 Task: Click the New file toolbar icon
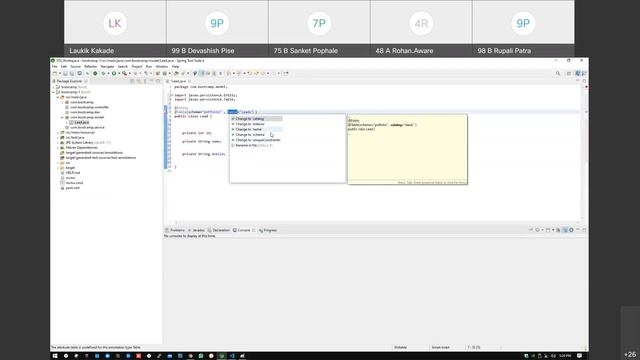pos(55,73)
